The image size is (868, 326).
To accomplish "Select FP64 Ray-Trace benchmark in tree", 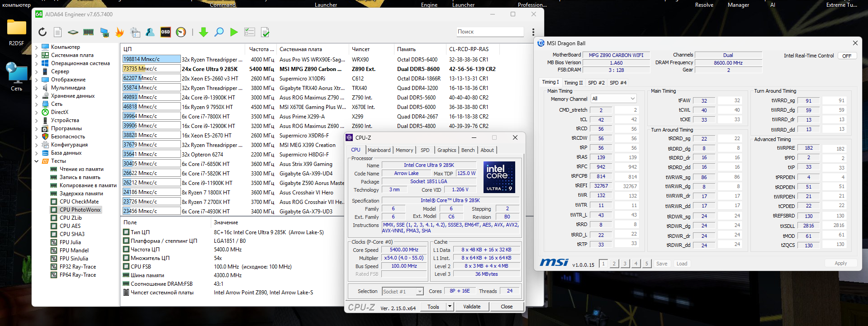I will pyautogui.click(x=78, y=275).
